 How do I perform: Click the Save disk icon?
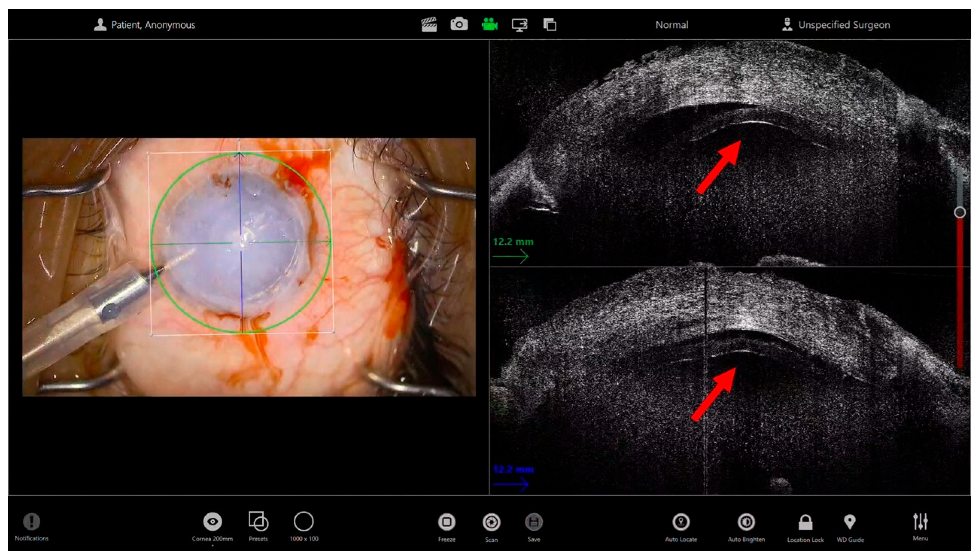[533, 522]
